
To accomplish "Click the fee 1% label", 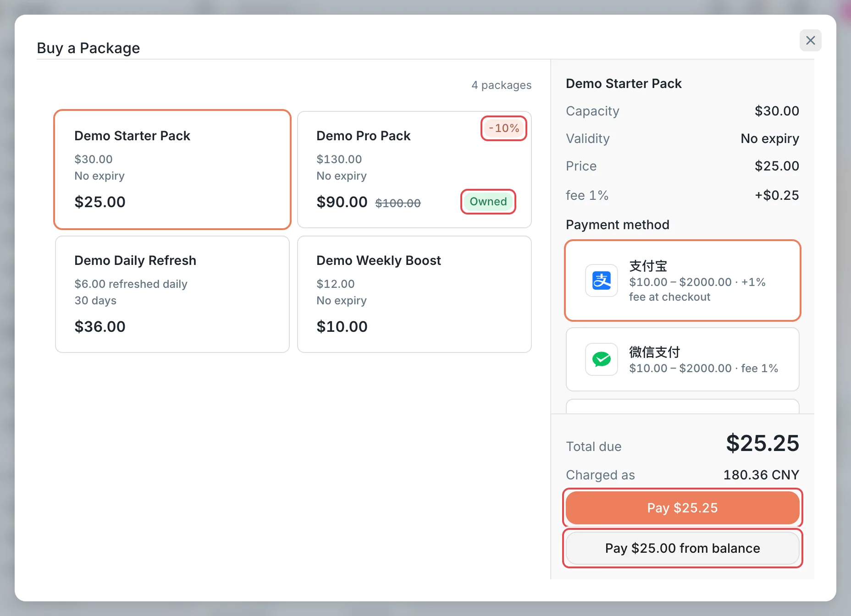I will 587,195.
